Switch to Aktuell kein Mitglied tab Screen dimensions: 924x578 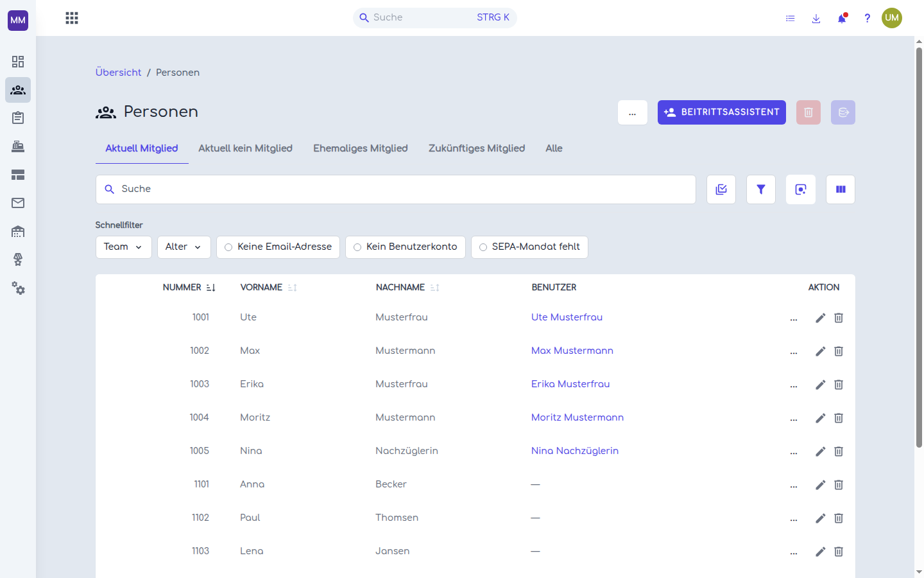tap(245, 148)
